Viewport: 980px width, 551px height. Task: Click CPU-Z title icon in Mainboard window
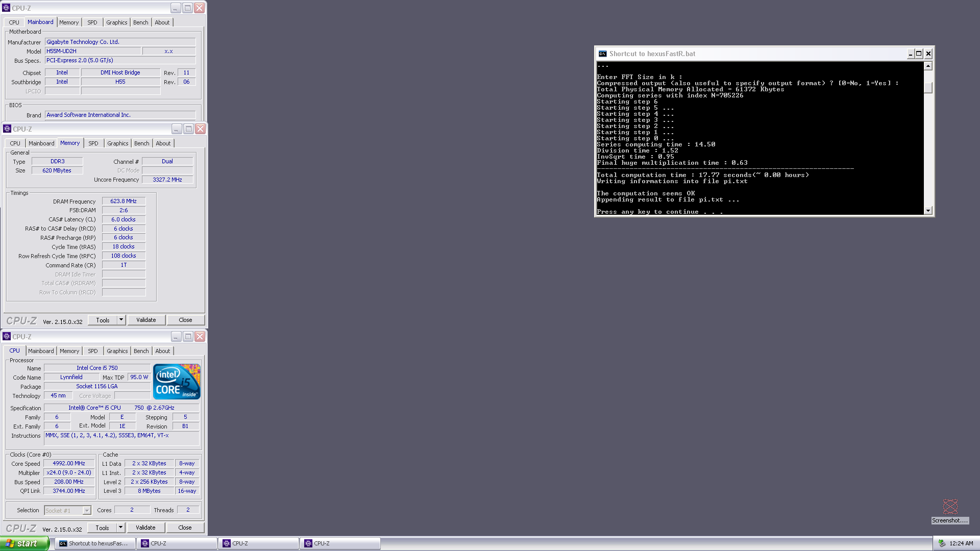point(6,8)
